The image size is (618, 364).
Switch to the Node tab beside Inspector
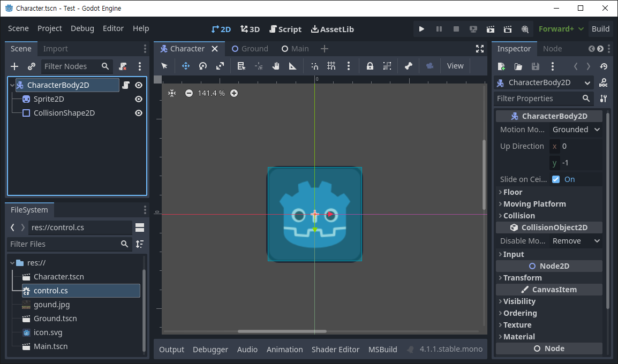(552, 49)
